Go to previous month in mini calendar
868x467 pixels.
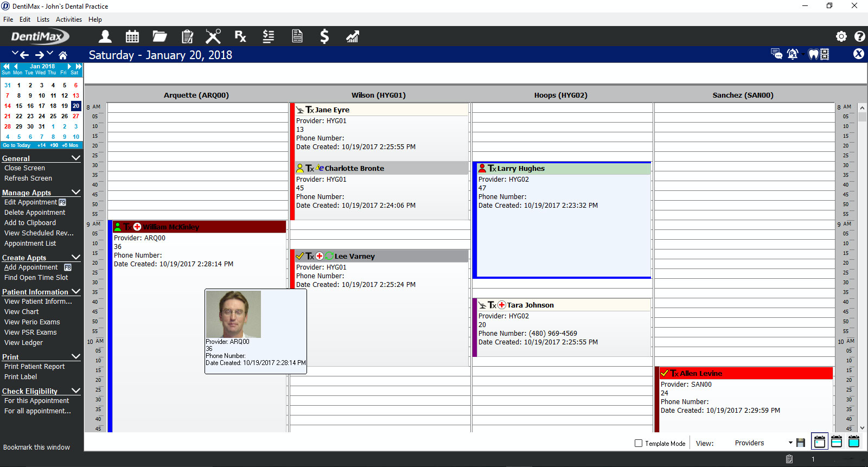click(x=16, y=66)
